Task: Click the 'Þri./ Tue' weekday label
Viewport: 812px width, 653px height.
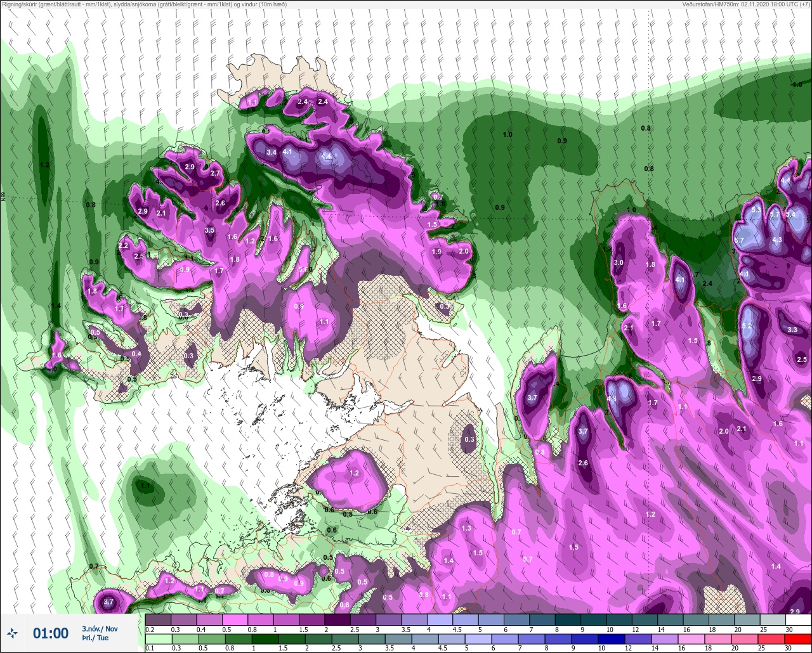Action: tap(95, 638)
